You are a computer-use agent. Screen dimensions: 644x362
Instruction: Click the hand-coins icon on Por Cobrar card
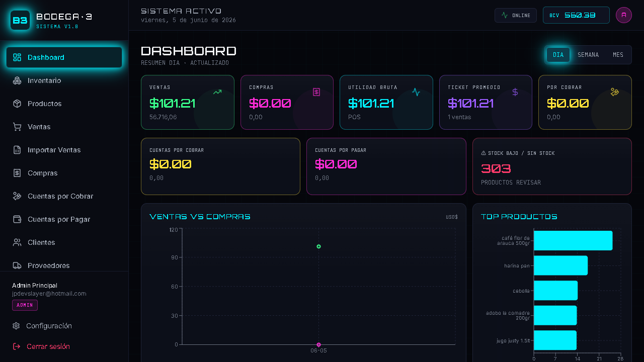[x=614, y=92]
